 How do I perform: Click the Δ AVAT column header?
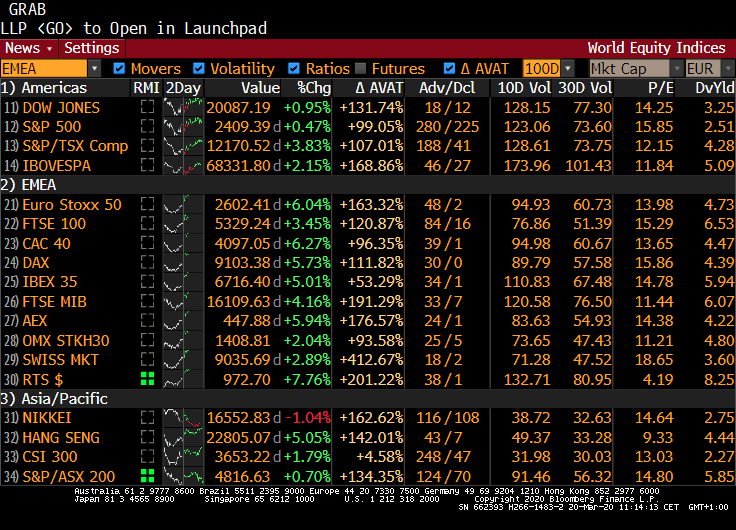379,88
